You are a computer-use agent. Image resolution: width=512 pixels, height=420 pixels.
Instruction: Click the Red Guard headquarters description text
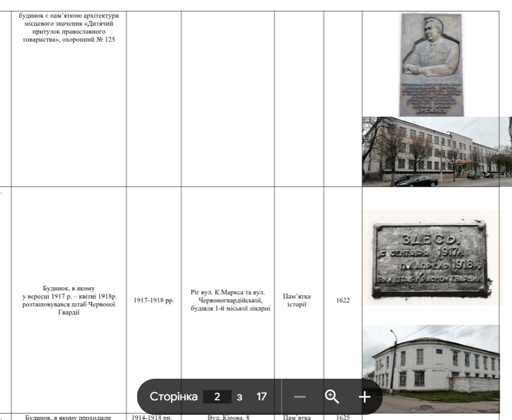[69, 301]
